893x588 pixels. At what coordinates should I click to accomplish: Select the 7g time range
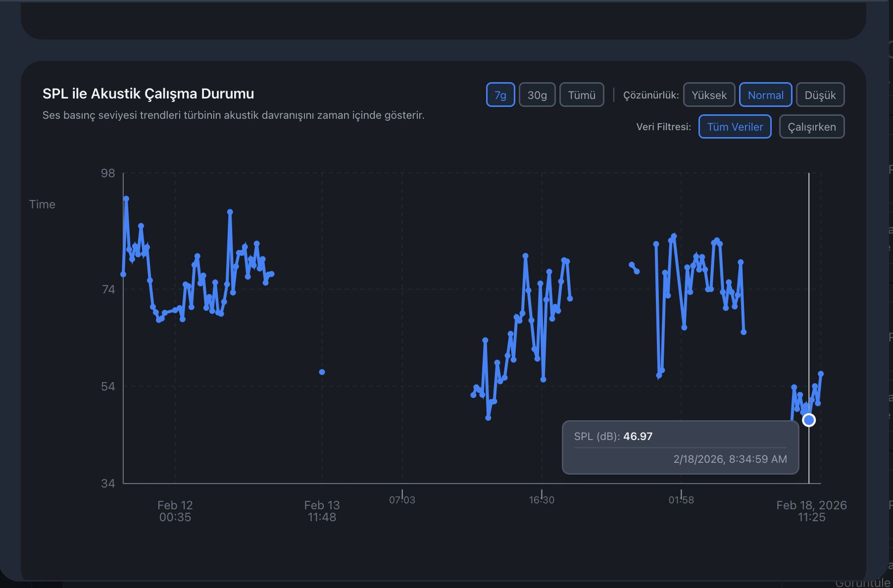(x=500, y=95)
